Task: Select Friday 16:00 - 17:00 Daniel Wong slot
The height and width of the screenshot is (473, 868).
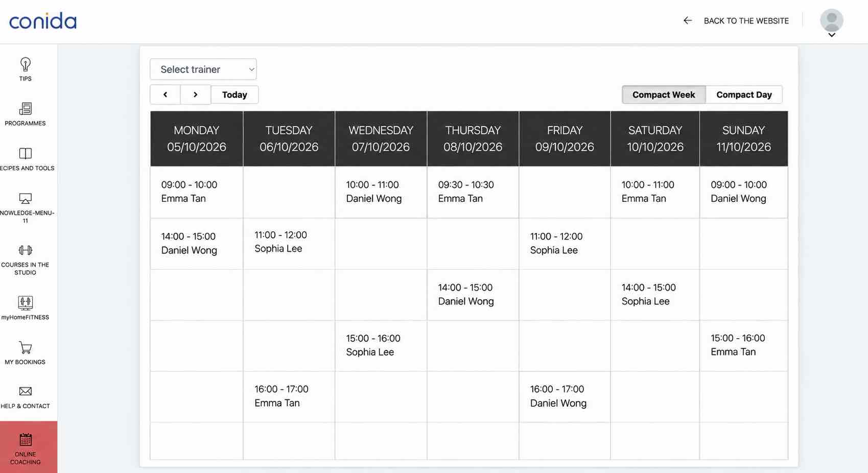Action: [x=565, y=396]
